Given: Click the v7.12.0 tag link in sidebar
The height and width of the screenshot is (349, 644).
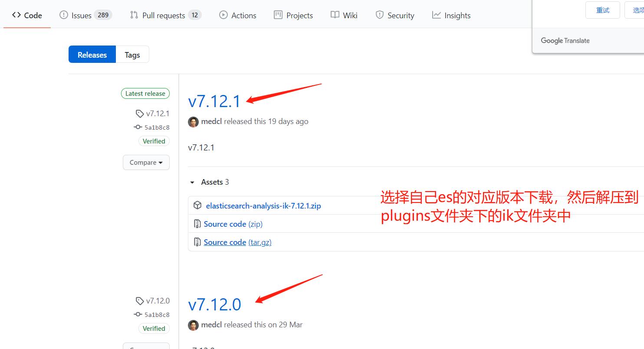Looking at the screenshot, I should click(158, 301).
